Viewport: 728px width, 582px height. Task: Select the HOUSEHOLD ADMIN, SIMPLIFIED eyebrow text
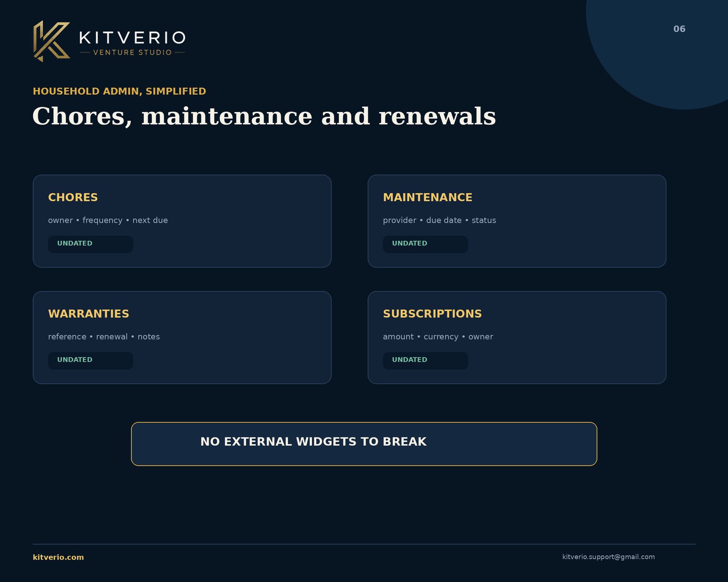pyautogui.click(x=119, y=91)
